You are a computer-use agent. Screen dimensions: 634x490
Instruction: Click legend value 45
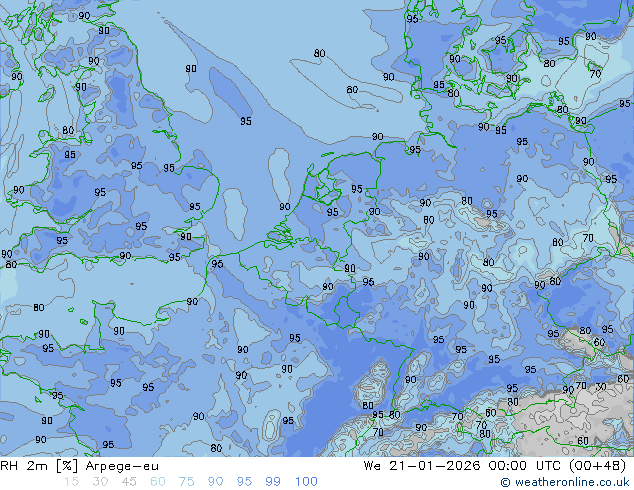pos(129,482)
